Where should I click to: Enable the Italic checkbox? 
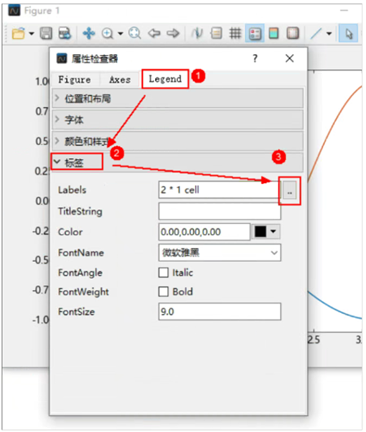click(x=163, y=273)
